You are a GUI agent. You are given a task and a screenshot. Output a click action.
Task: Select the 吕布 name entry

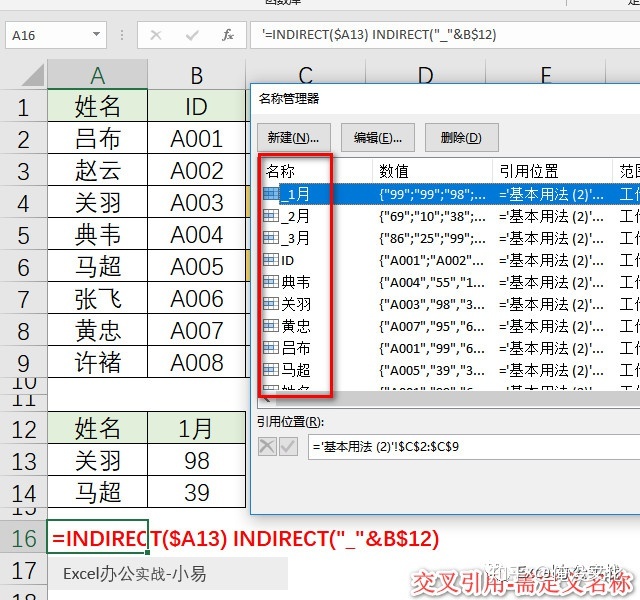[296, 348]
